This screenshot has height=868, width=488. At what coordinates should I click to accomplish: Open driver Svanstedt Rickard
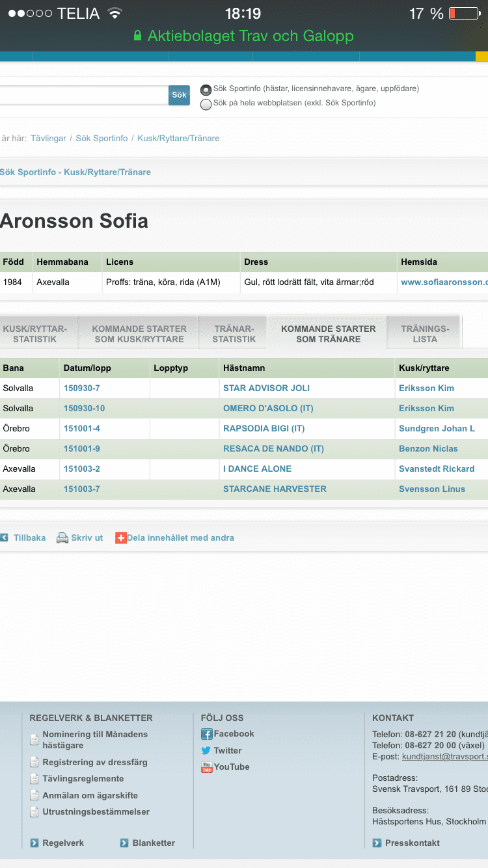click(x=437, y=469)
